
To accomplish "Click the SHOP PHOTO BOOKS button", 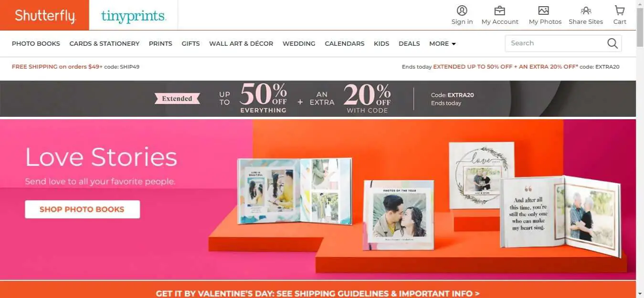I will pos(82,209).
